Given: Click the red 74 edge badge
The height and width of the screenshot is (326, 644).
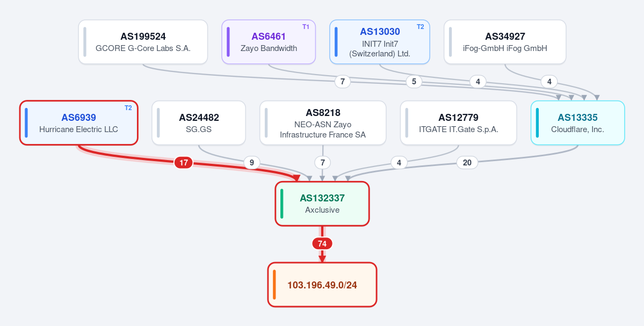Looking at the screenshot, I should click(322, 244).
